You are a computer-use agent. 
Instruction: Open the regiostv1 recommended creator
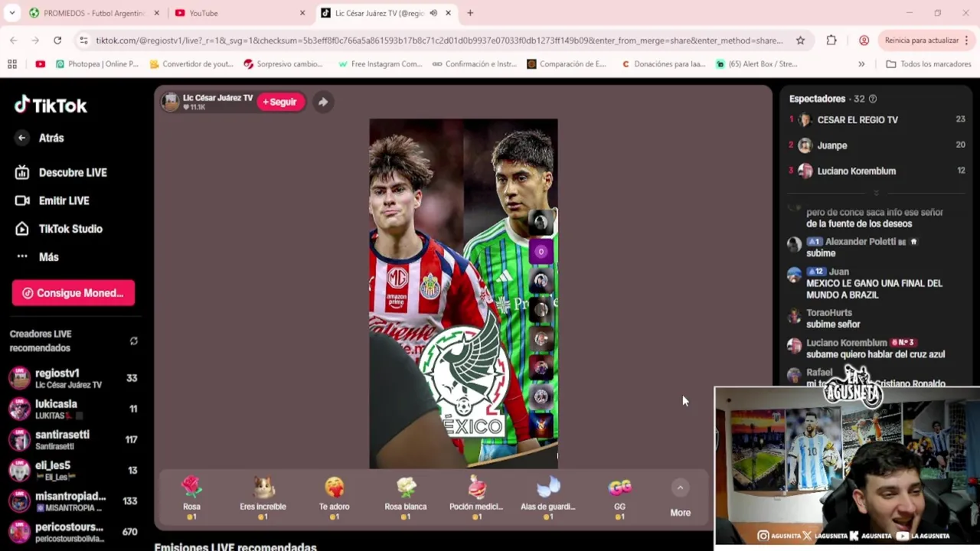click(73, 378)
